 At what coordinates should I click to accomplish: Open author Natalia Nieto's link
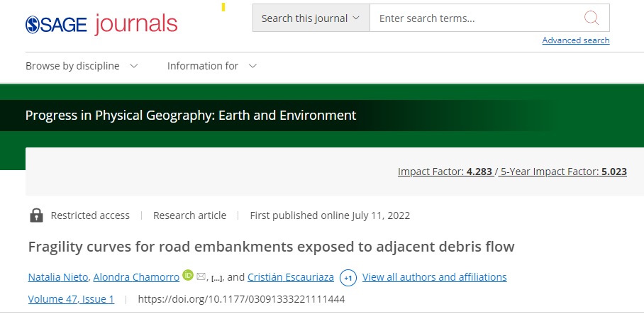click(x=58, y=277)
